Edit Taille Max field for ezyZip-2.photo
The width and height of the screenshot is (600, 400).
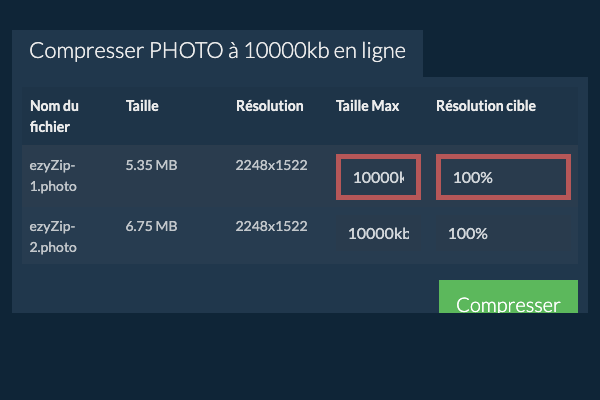pos(378,233)
